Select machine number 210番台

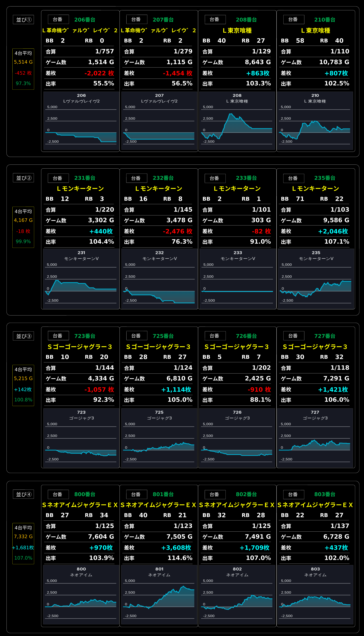click(x=325, y=20)
